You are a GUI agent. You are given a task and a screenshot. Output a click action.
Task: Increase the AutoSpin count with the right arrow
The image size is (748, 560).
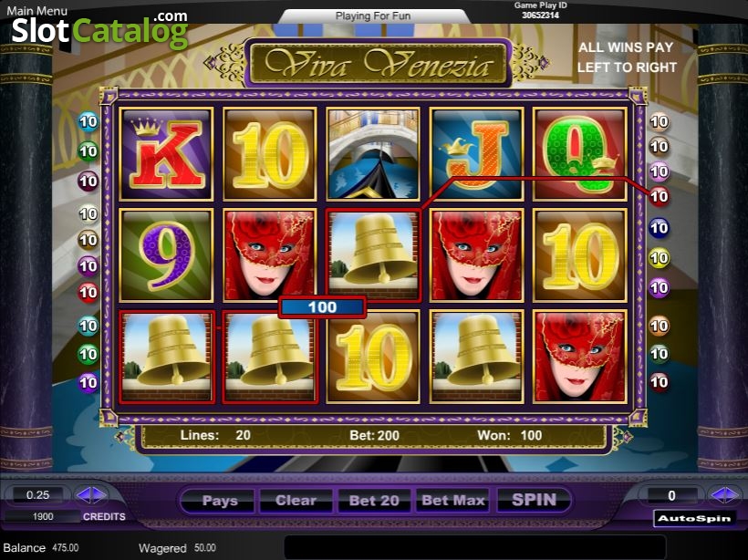tap(732, 495)
